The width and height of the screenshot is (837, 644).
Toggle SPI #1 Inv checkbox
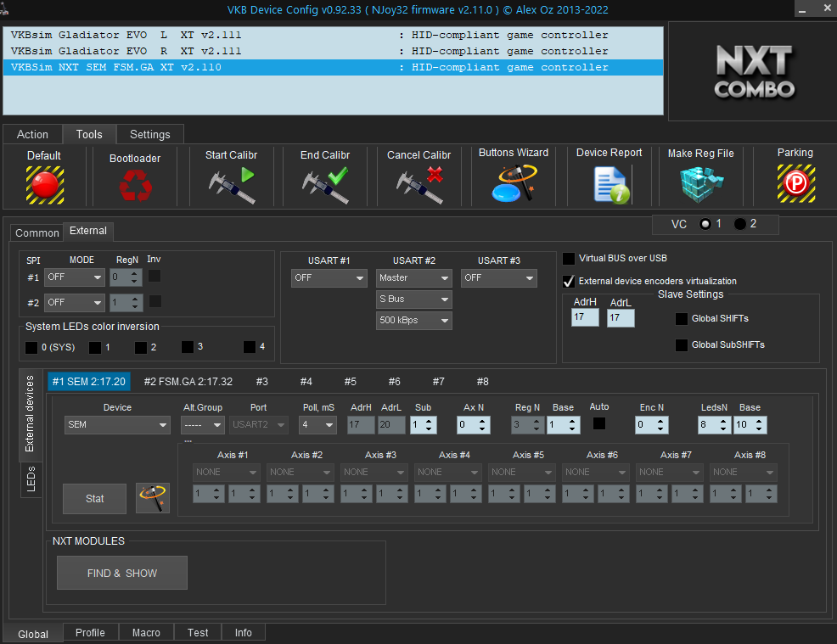click(x=154, y=277)
